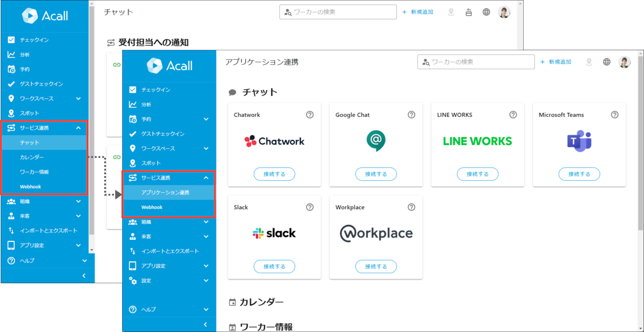Click Chatwork help question mark icon
The width and height of the screenshot is (644, 332).
pyautogui.click(x=310, y=115)
